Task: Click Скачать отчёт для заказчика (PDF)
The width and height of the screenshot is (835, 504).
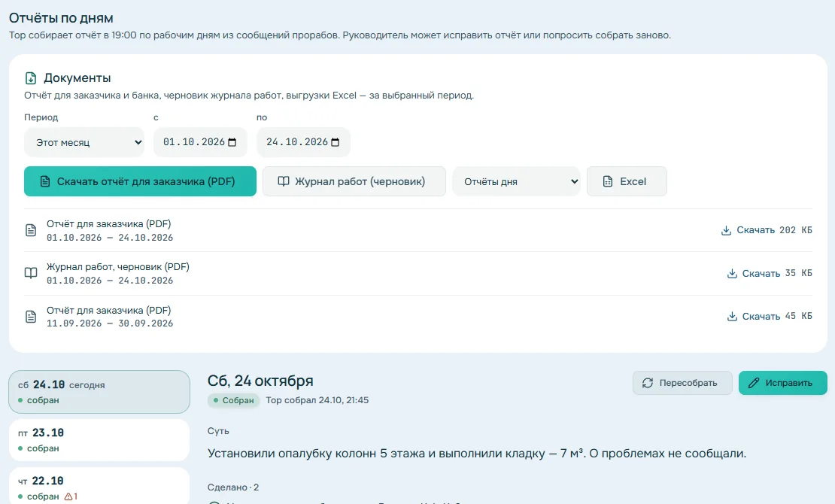Action: pyautogui.click(x=140, y=182)
